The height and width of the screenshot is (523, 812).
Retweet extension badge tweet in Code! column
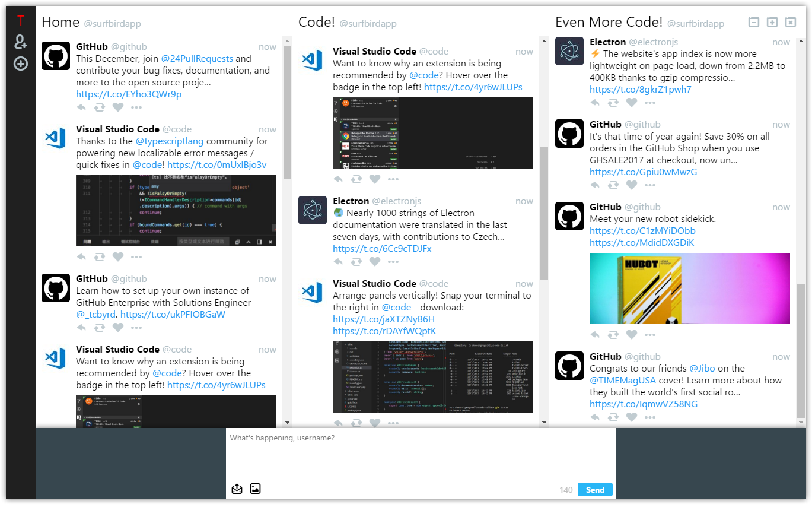click(356, 179)
